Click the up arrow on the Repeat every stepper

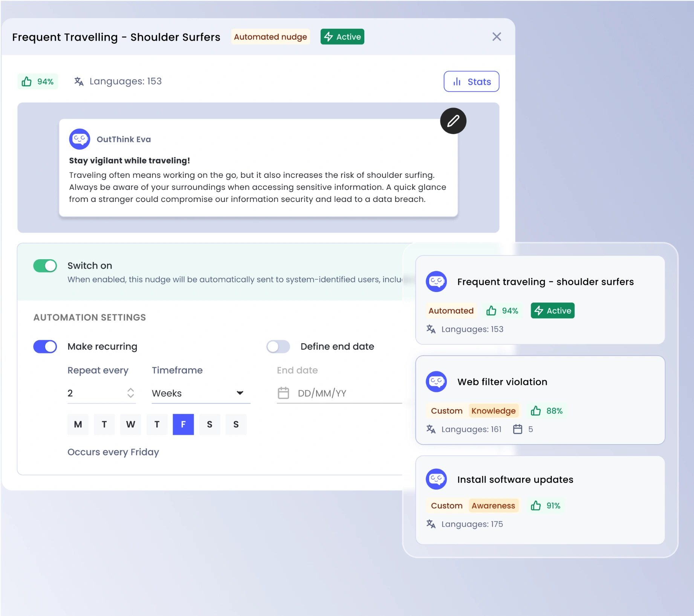click(x=130, y=390)
